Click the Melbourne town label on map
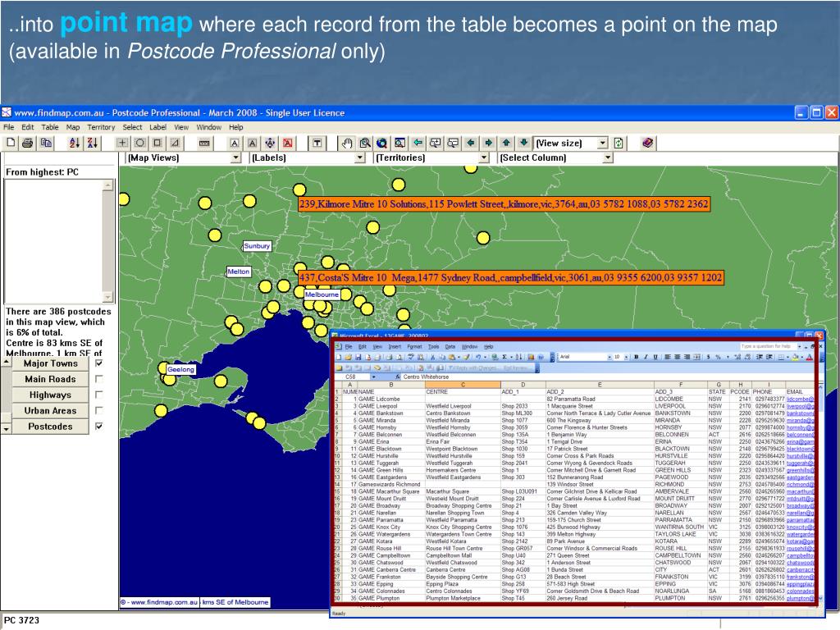Image resolution: width=840 pixels, height=630 pixels. [x=322, y=294]
